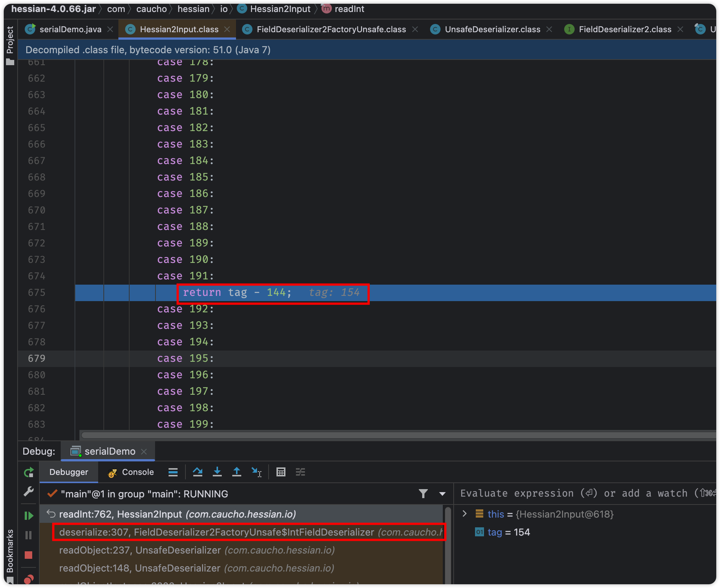
Task: Click the 'case 195:' code line
Action: (185, 358)
